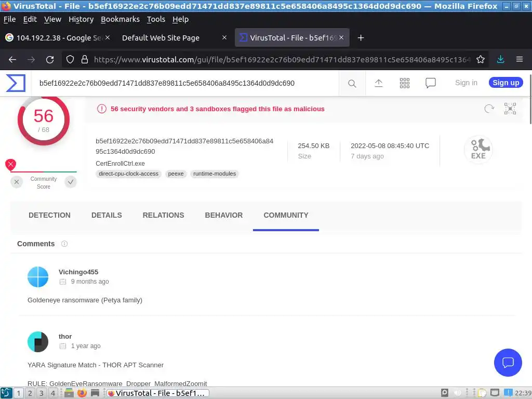Switch to RELATIONS tab
The height and width of the screenshot is (399, 532).
coord(163,216)
